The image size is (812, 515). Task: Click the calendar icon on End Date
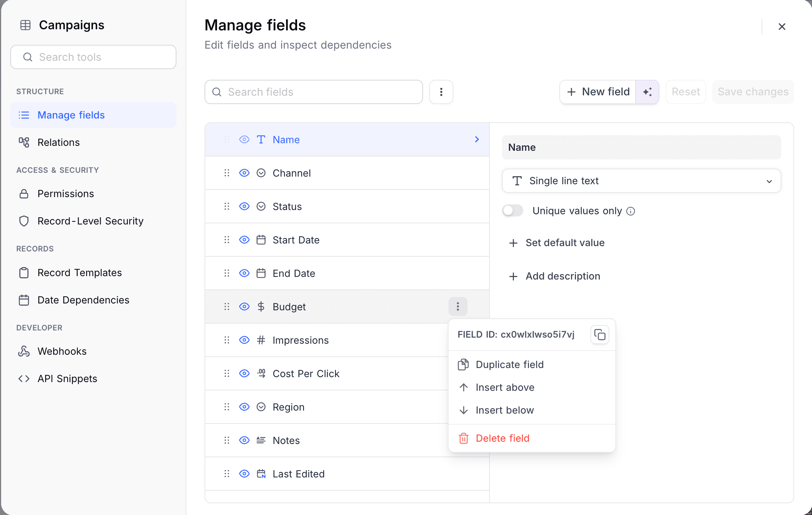coord(261,273)
